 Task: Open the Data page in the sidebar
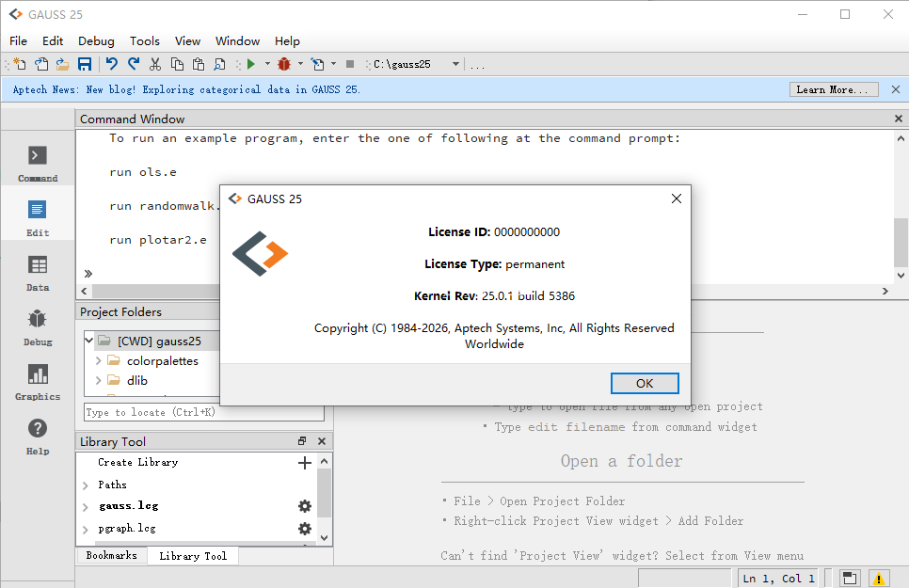pos(38,272)
